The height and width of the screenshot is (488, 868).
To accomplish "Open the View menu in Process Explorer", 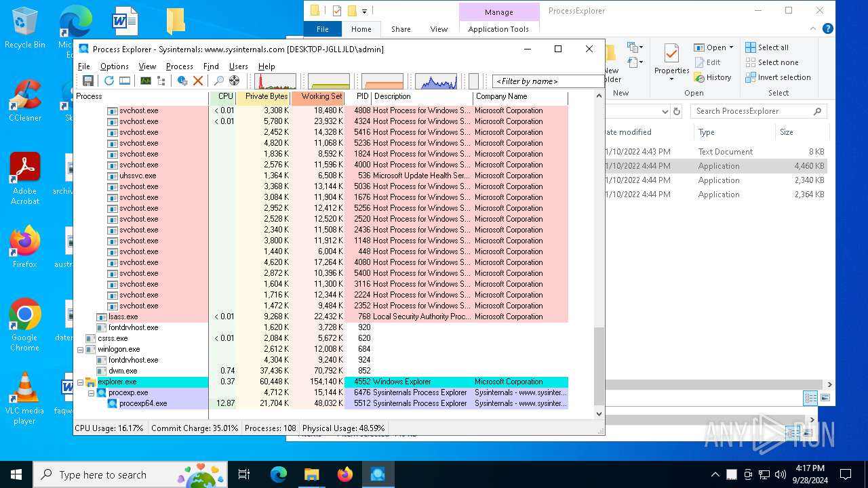I will coord(147,66).
